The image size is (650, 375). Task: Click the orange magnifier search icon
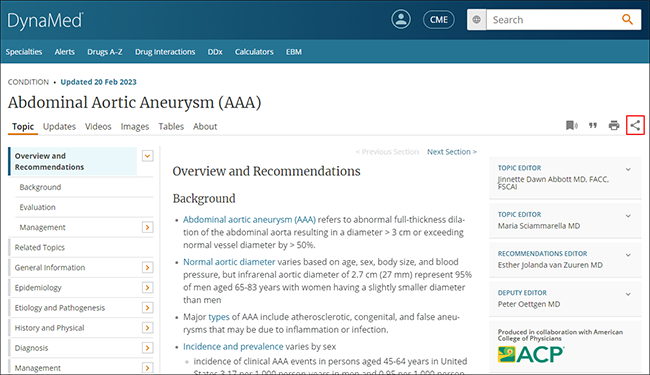pos(627,19)
